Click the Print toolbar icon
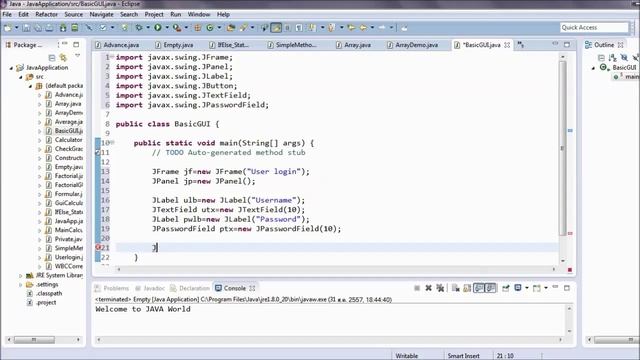640x360 pixels. click(49, 28)
